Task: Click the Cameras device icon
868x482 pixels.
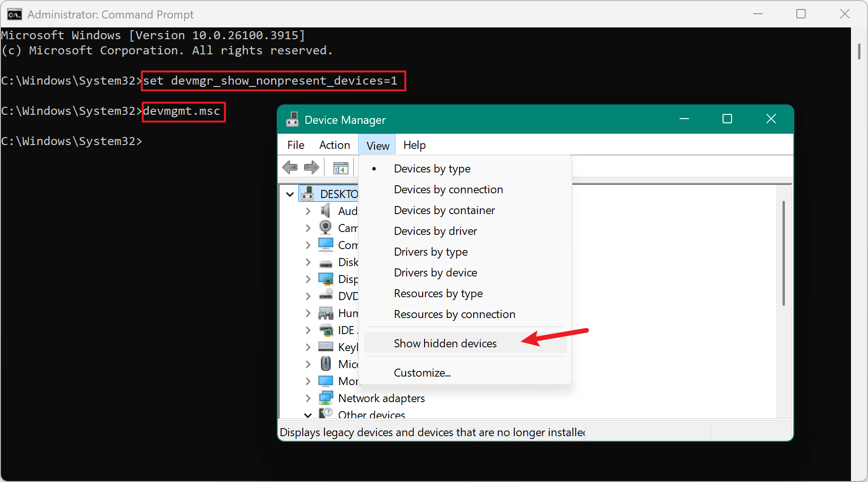Action: click(326, 228)
